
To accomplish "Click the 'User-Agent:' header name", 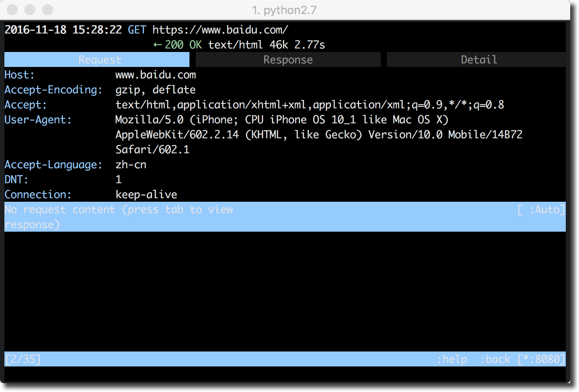I will coord(38,120).
